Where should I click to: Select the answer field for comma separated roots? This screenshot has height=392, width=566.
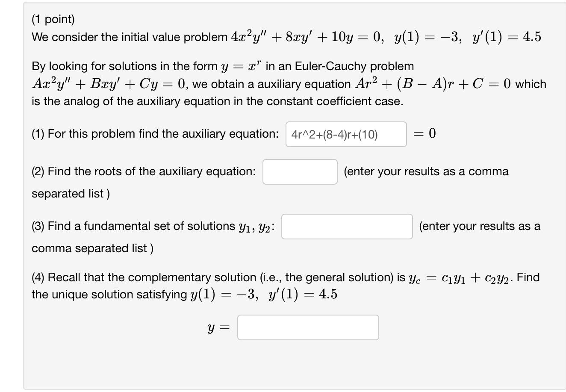300,171
